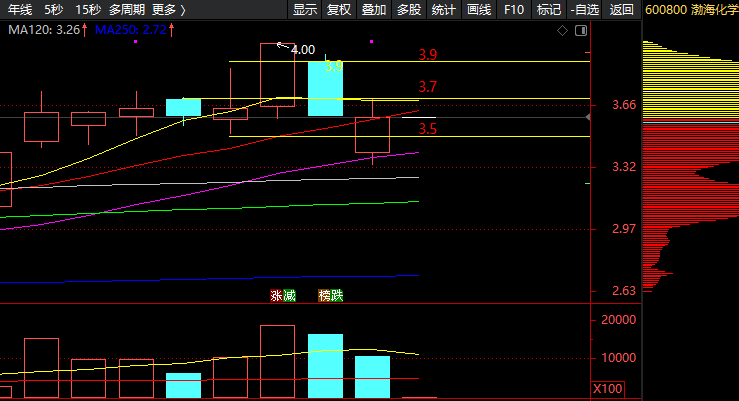Select the 3.7 horizontal line label
The image size is (739, 401).
click(x=428, y=87)
